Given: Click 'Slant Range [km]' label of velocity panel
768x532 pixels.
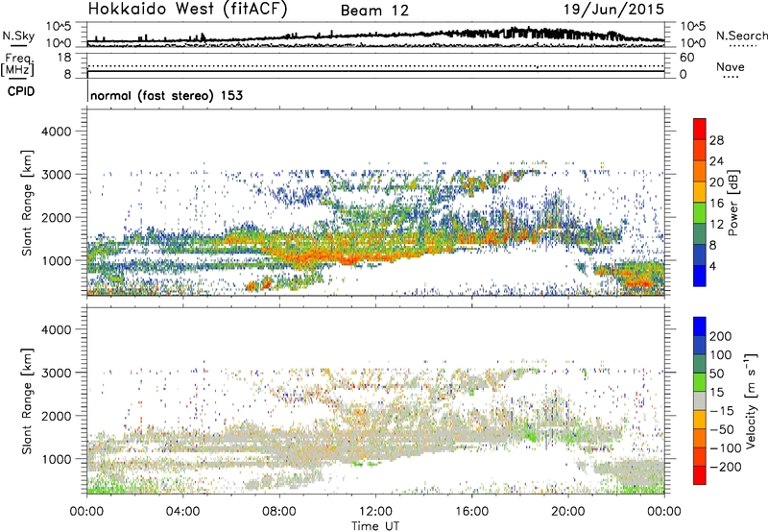Looking at the screenshot, I should click(27, 401).
